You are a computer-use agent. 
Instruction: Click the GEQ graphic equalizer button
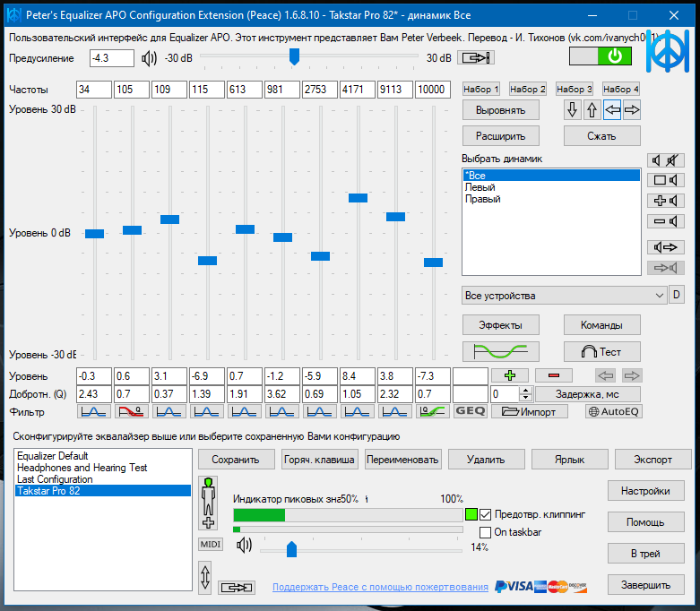[x=470, y=411]
